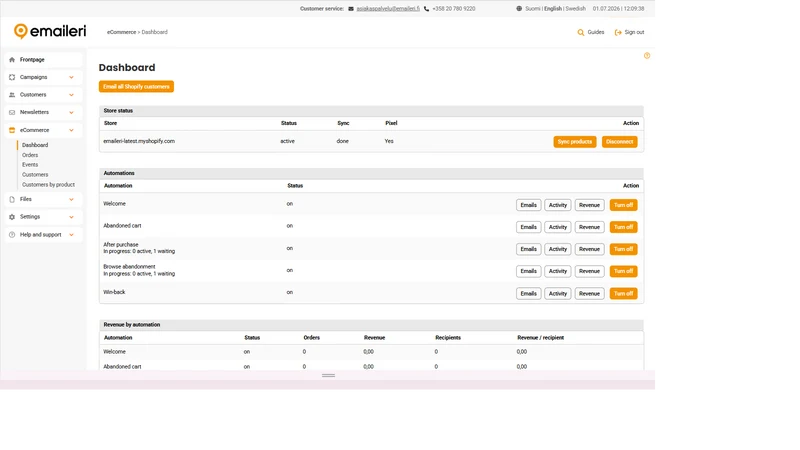Click the Campaigns icon in sidebar

click(12, 77)
